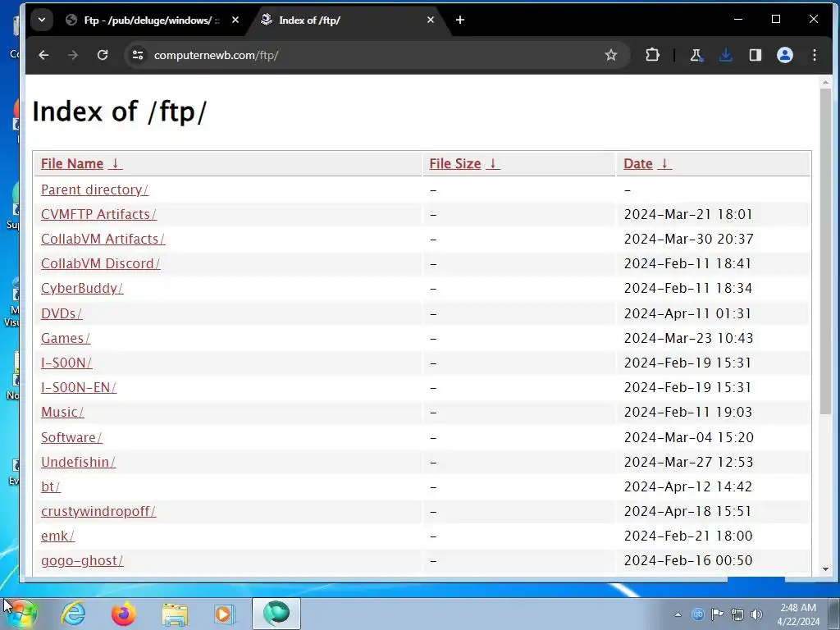The width and height of the screenshot is (840, 630).
Task: Open the Extensions puzzle icon
Action: click(652, 55)
